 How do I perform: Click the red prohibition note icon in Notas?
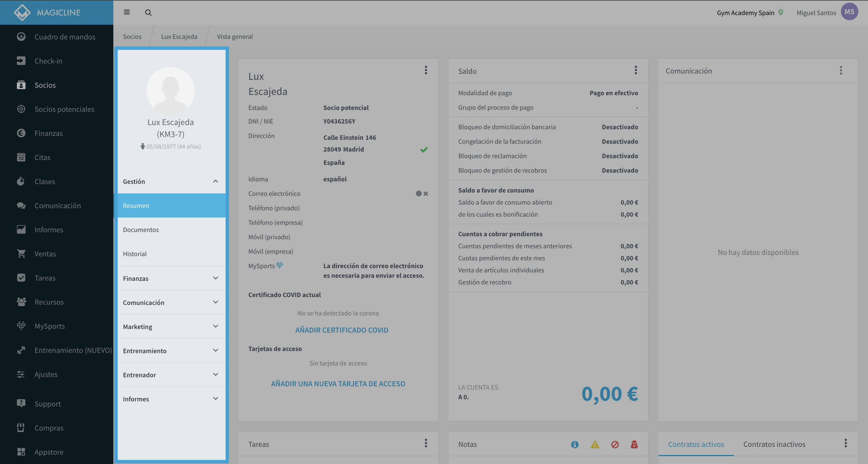(x=615, y=444)
